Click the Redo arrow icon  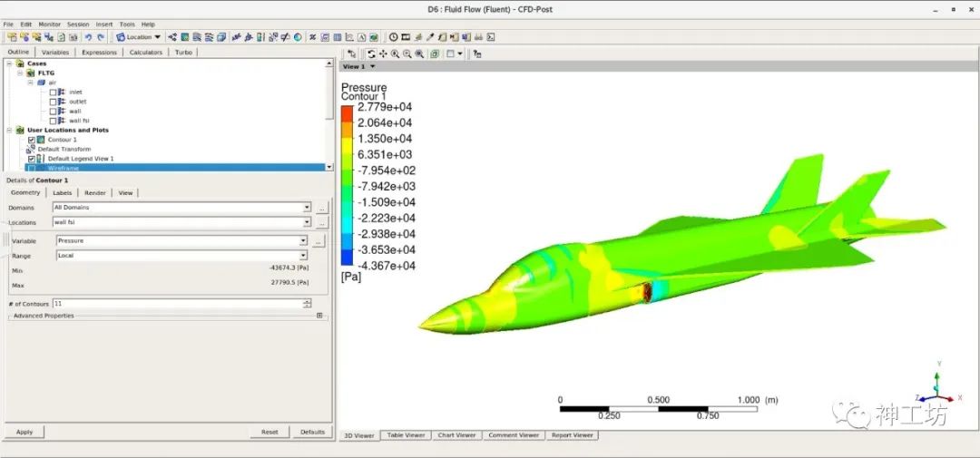coord(101,37)
